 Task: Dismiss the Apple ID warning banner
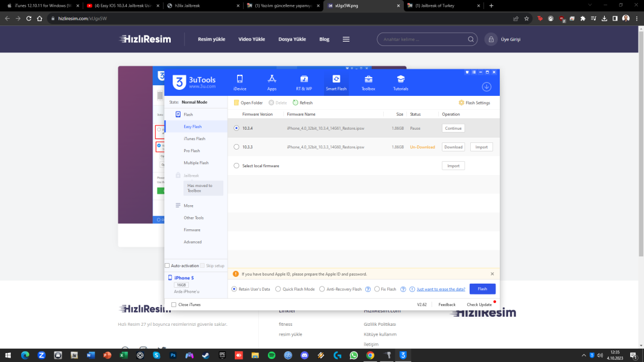(x=492, y=274)
